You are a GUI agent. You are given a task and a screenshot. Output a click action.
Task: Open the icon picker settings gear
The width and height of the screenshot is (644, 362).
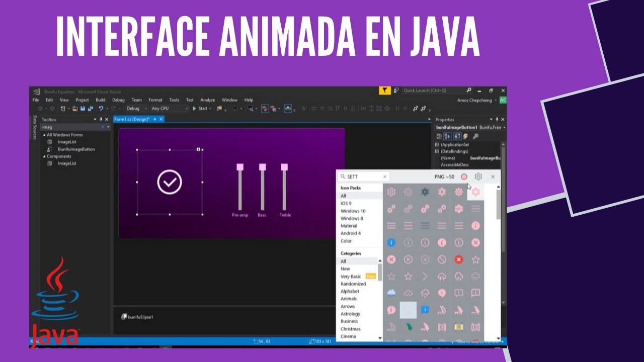(x=478, y=177)
